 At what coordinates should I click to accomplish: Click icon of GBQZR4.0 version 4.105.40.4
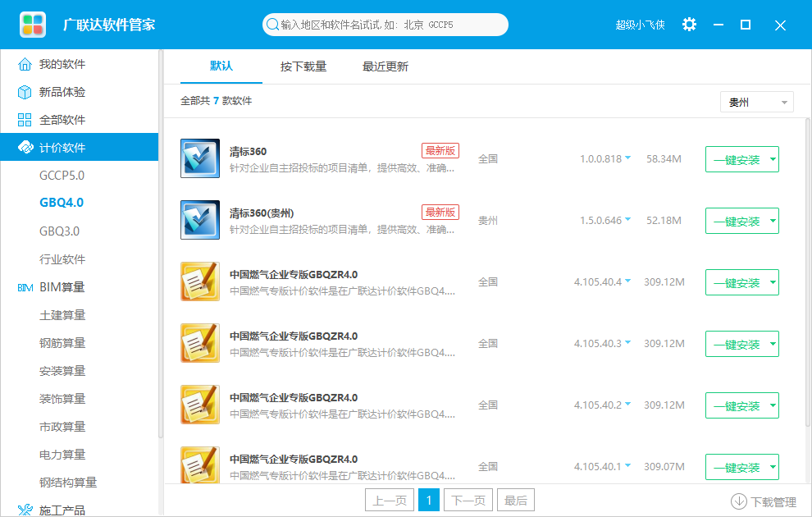click(200, 281)
